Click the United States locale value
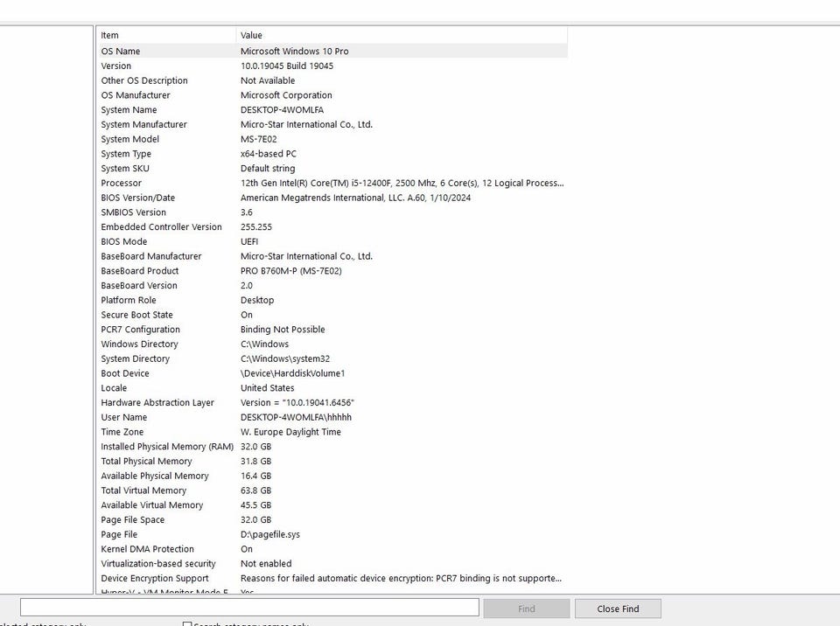The height and width of the screenshot is (626, 840). click(268, 387)
